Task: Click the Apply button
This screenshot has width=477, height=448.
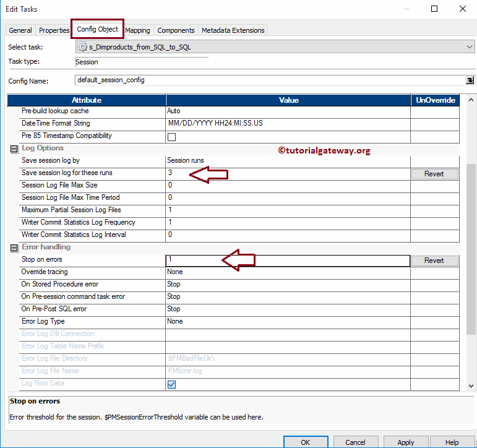Action: [x=405, y=442]
